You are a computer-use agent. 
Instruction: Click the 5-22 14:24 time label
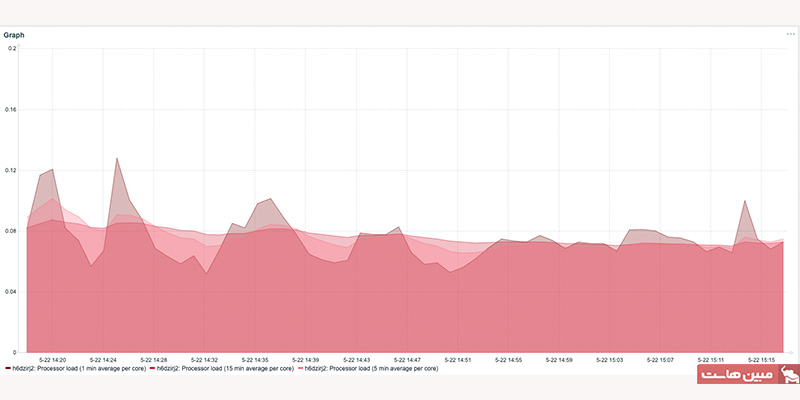tap(103, 360)
